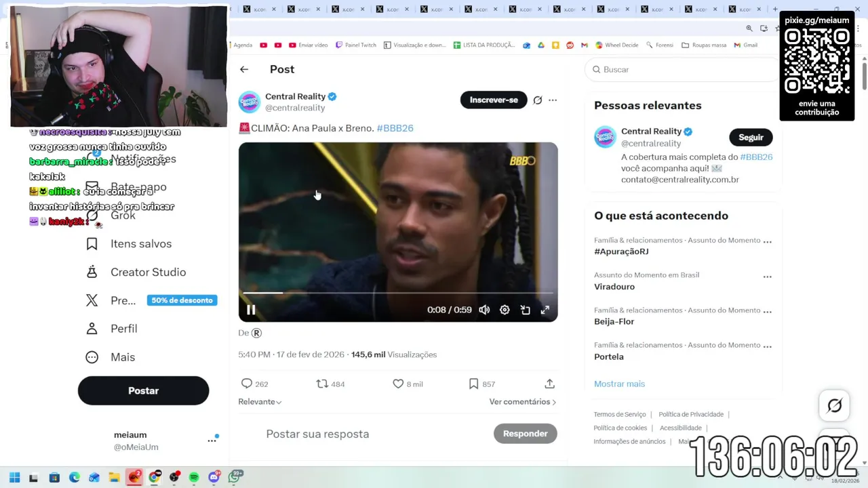Open the Agenda bookmark

click(243, 45)
